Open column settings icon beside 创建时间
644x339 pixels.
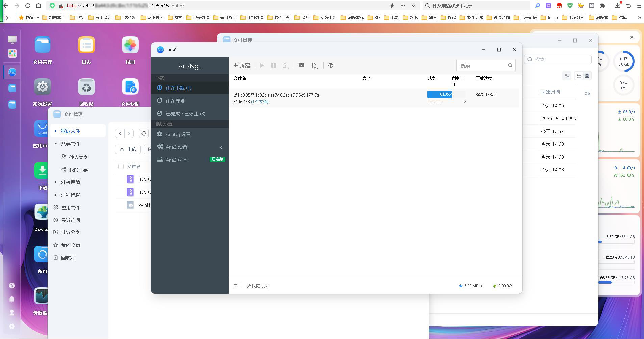pos(587,93)
